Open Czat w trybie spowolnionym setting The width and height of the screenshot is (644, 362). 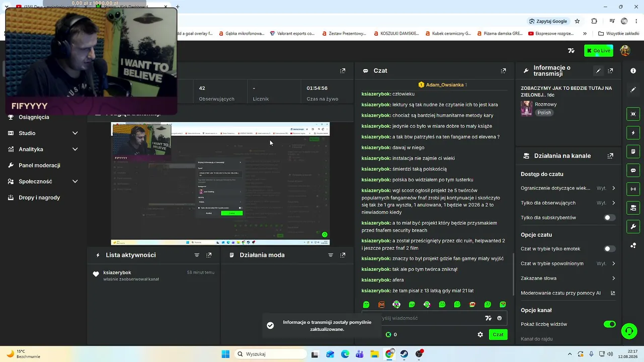click(x=568, y=263)
